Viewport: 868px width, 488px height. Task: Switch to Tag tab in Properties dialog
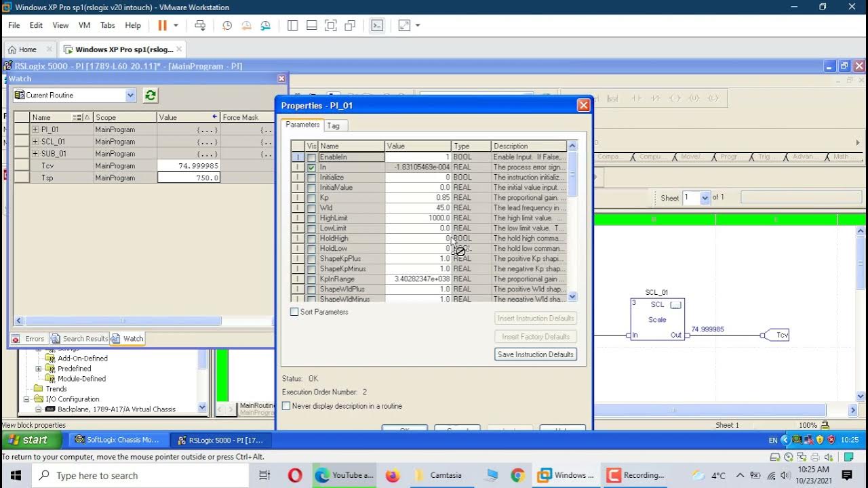tap(333, 125)
